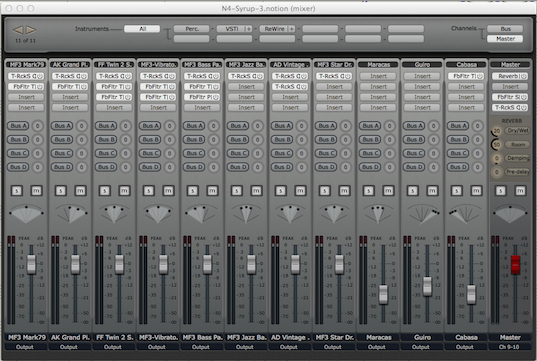Toggle power on first T-RckS insert of MF3 Mark79

point(40,76)
